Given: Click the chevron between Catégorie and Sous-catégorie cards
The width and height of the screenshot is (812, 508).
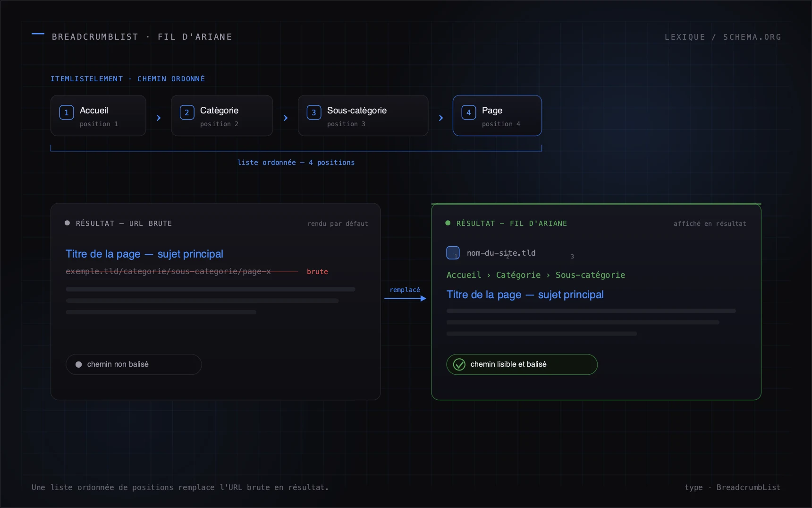Looking at the screenshot, I should coord(286,118).
